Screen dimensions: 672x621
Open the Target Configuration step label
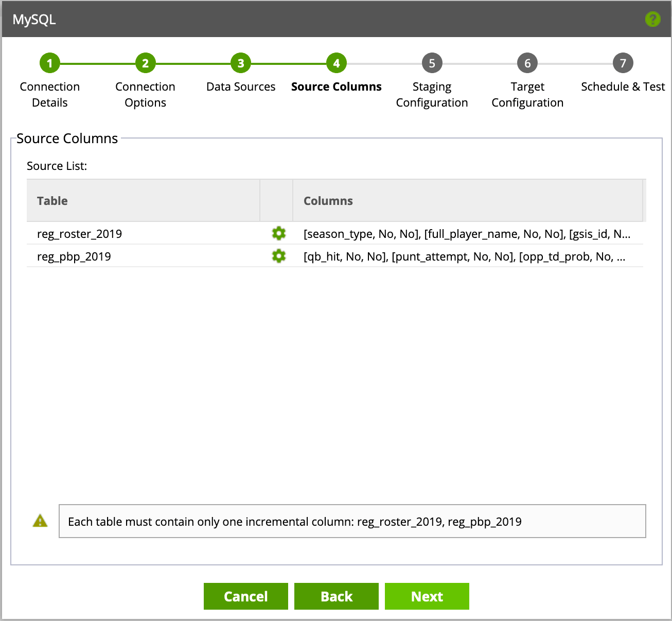coord(527,95)
